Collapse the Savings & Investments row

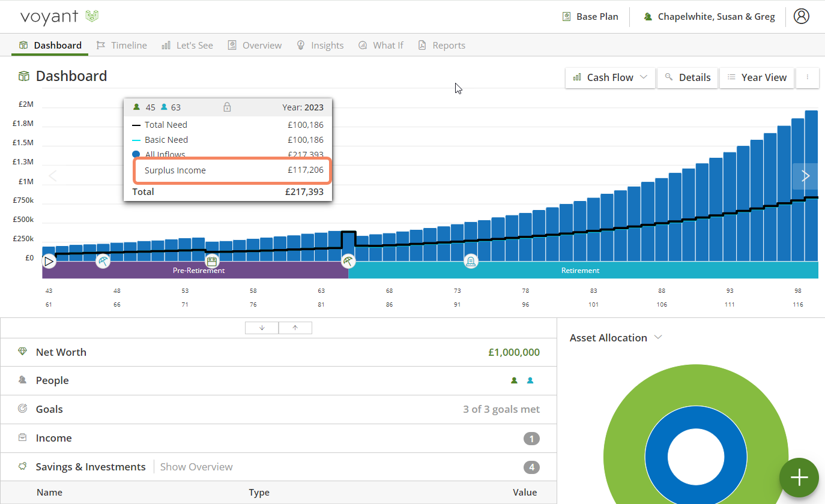point(279,467)
